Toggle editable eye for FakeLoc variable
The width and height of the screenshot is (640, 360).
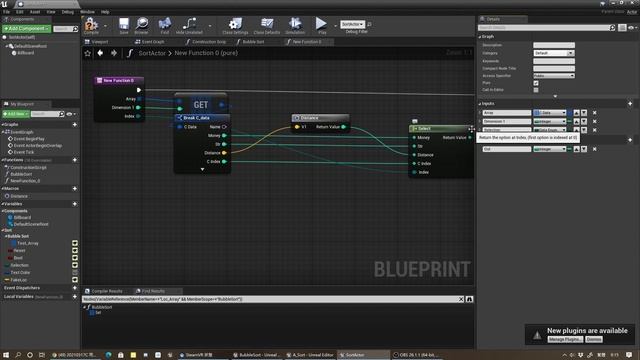75,280
